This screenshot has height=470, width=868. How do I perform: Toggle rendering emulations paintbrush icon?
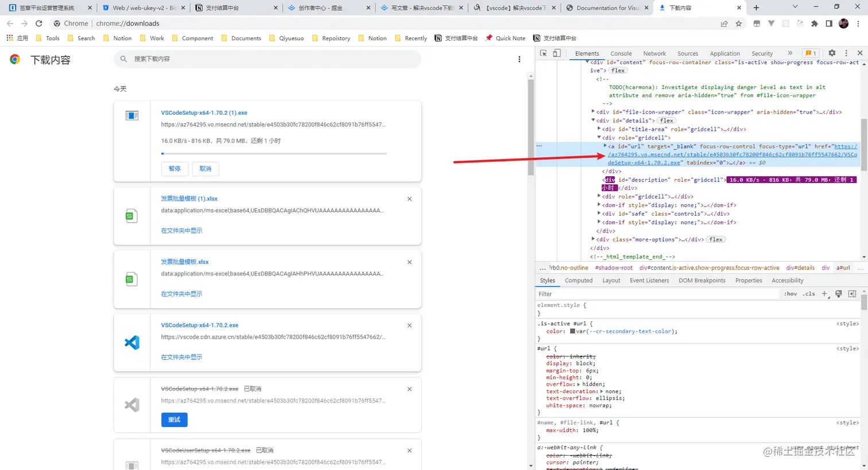point(839,294)
